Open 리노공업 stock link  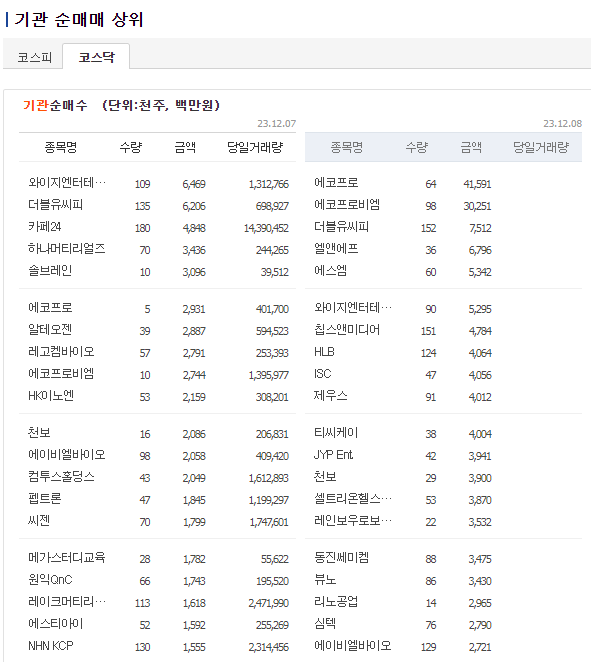click(336, 602)
